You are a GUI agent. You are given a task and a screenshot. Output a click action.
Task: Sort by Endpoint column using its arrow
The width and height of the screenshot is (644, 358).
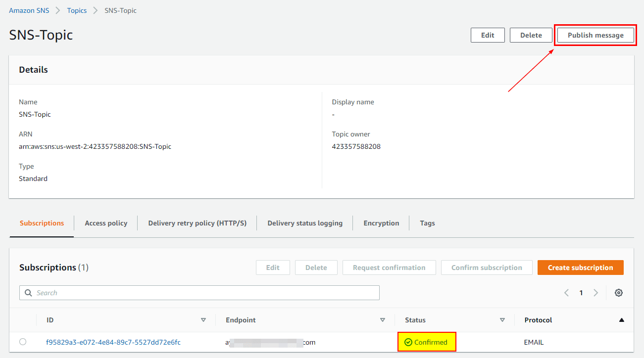382,320
